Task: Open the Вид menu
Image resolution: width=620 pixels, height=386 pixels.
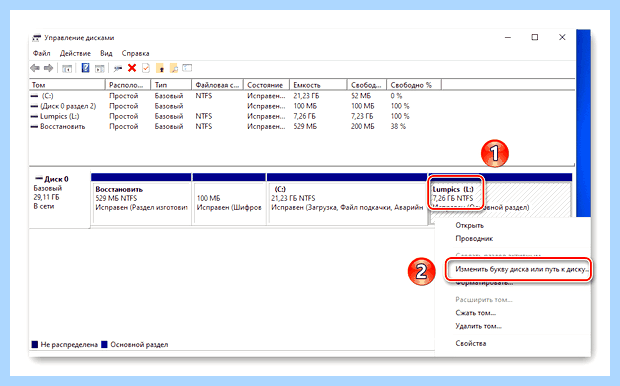Action: [106, 53]
